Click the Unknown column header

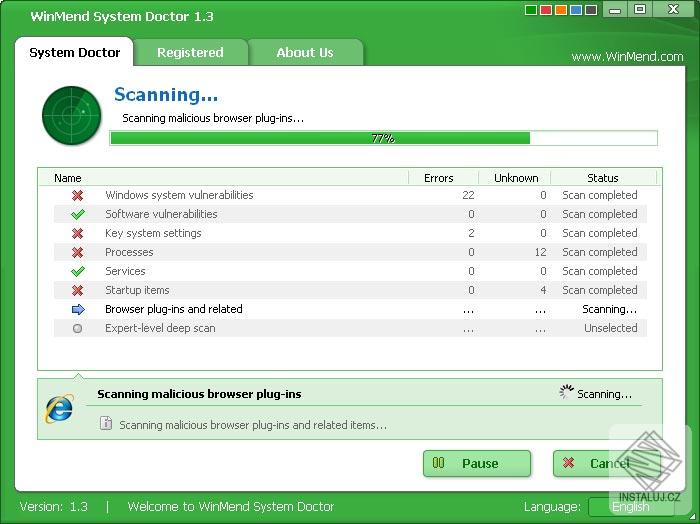point(516,178)
